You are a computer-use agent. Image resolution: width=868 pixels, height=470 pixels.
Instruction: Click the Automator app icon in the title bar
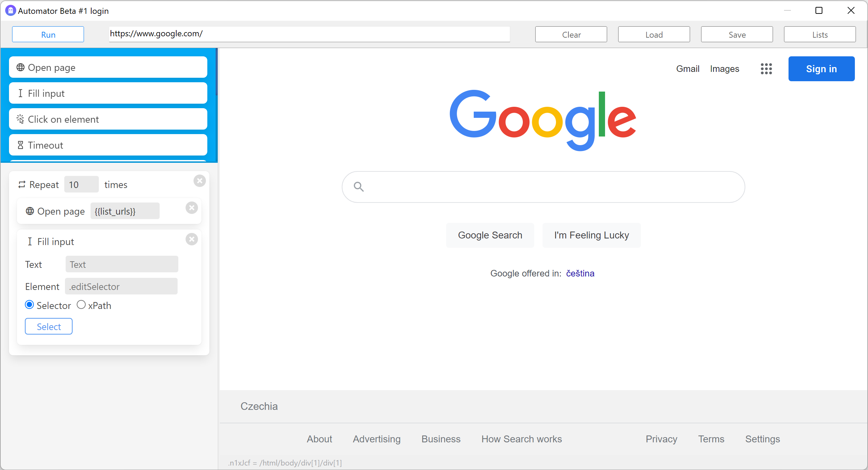tap(11, 11)
